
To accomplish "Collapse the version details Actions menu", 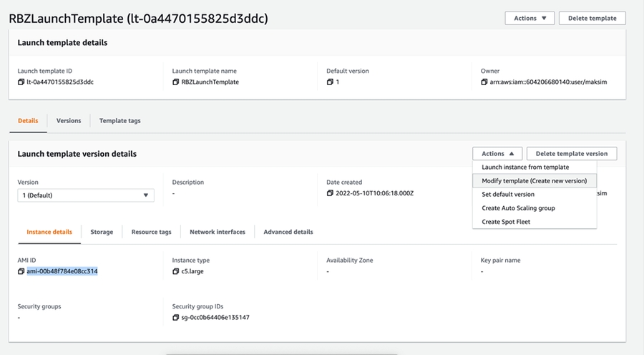I will coord(497,154).
